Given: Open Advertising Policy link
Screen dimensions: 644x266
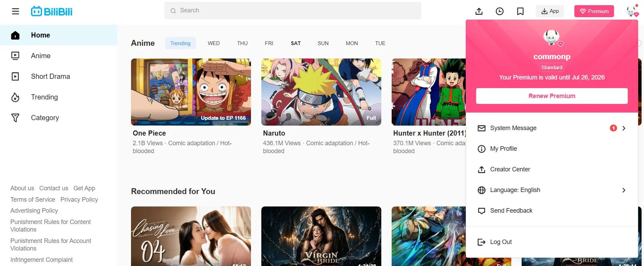Looking at the screenshot, I should [34, 211].
